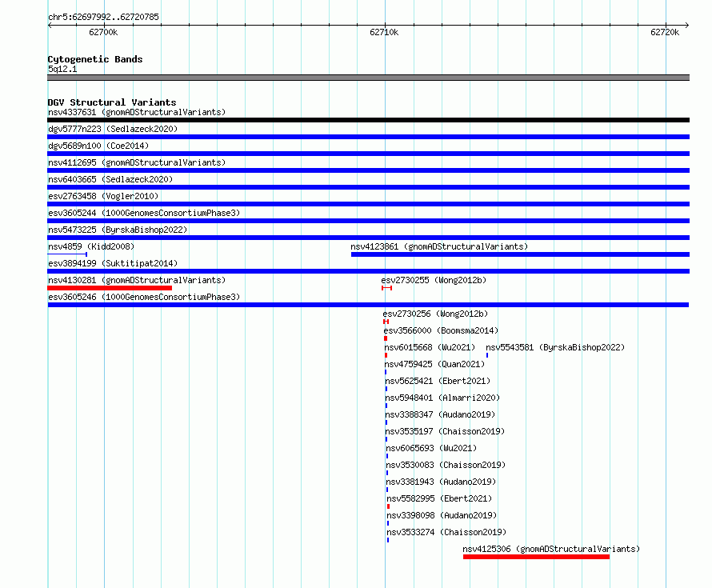The height and width of the screenshot is (588, 712).
Task: Select nsv6015668 (Wu2021) label
Action: [430, 347]
